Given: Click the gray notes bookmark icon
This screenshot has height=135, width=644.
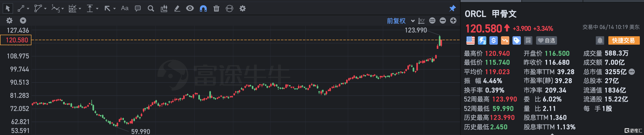Looking at the screenshot, I should point(528,40).
